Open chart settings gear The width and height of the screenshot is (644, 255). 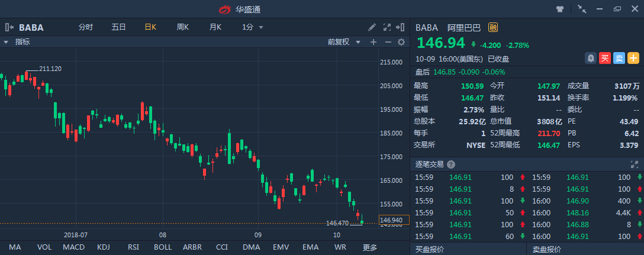401,42
